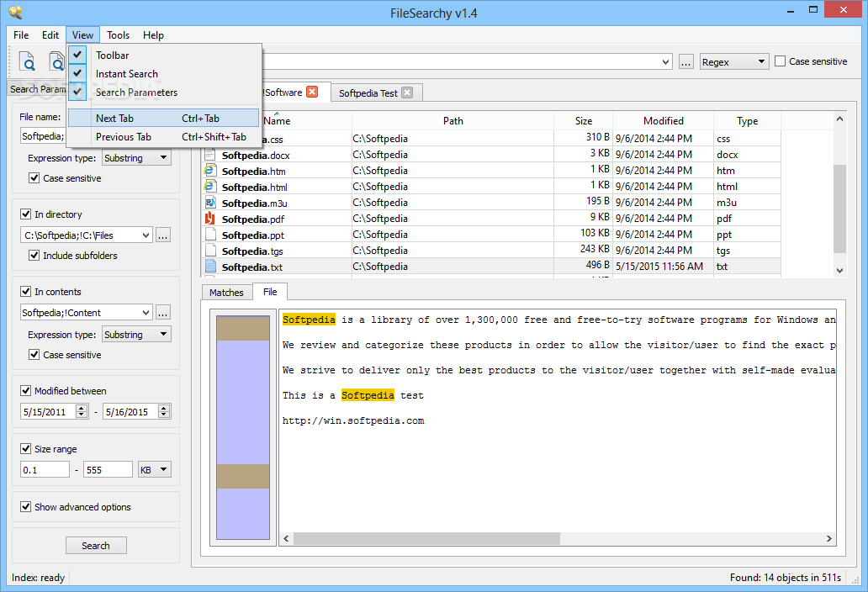
Task: Click the Search button
Action: [96, 546]
